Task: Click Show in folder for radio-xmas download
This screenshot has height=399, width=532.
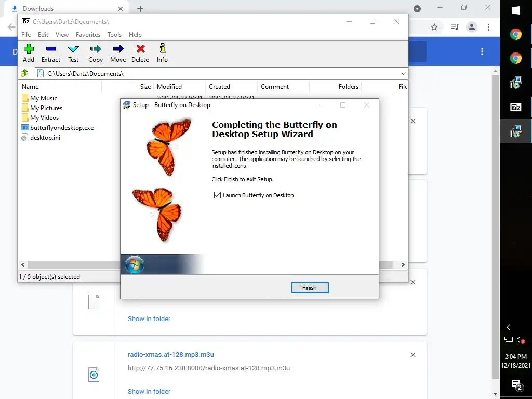Action: (149, 391)
